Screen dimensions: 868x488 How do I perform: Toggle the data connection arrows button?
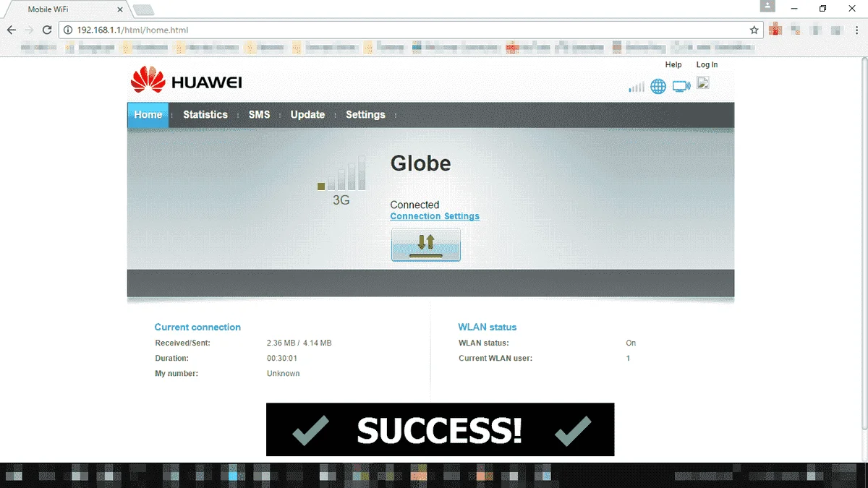pyautogui.click(x=426, y=244)
